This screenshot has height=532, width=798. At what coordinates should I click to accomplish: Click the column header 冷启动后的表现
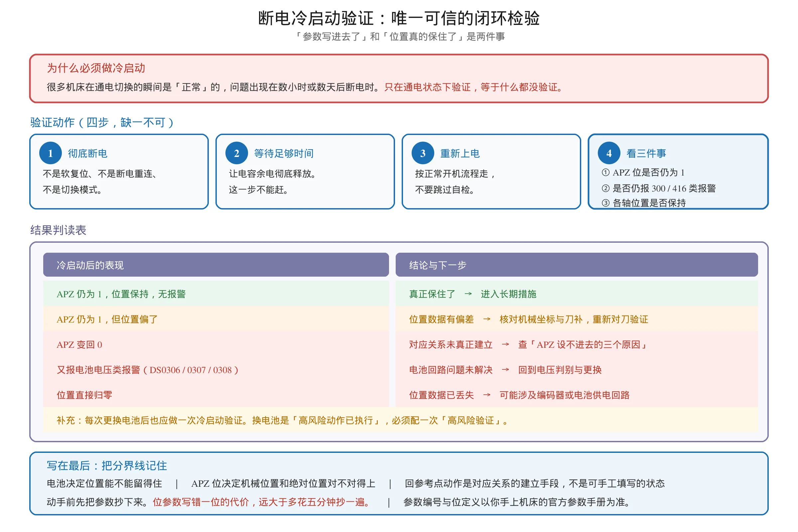point(216,265)
